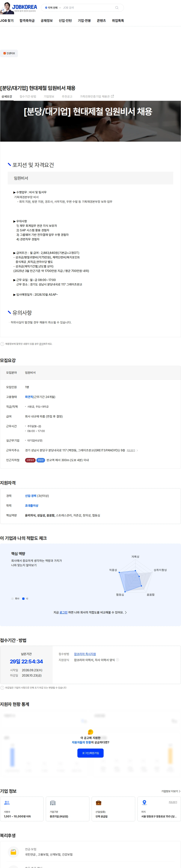
Task: Click the chevron after 비교해볼 수 있어요
Action: click(x=126, y=613)
